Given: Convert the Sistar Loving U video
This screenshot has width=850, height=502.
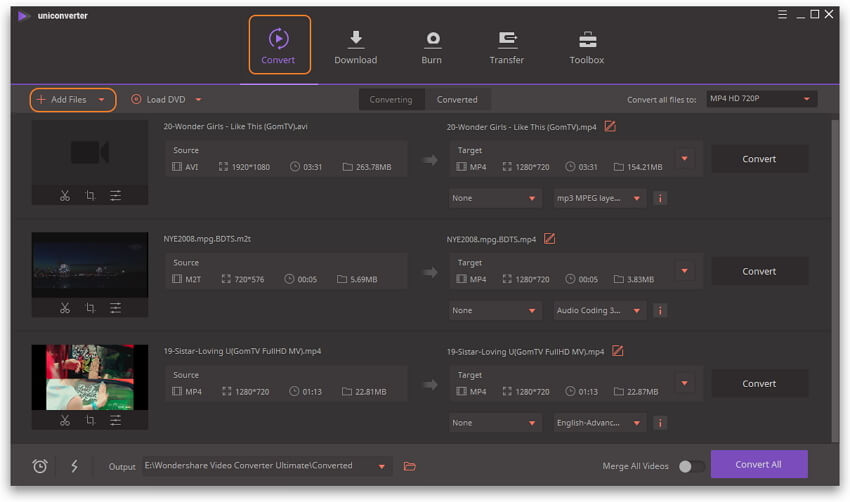Looking at the screenshot, I should tap(759, 383).
